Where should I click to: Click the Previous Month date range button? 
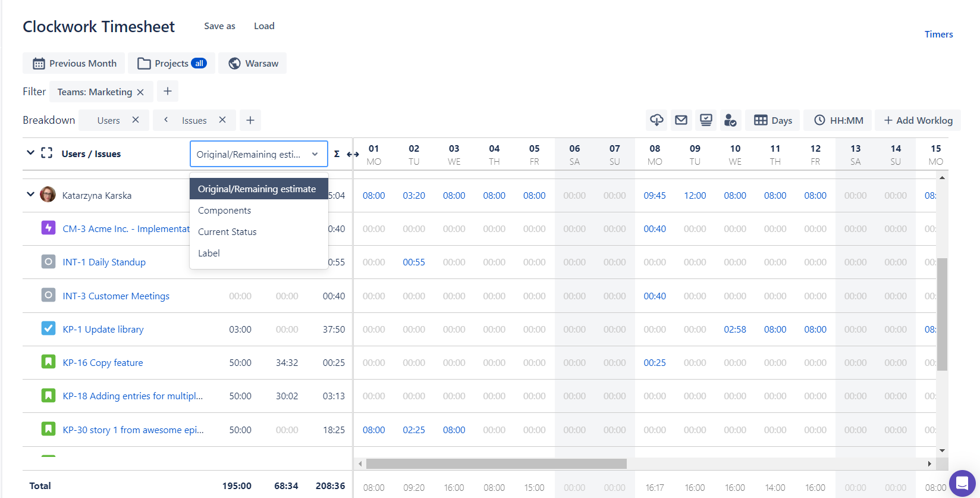point(74,64)
